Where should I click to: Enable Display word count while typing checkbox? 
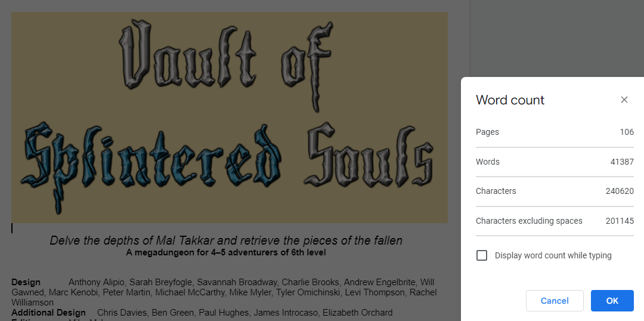[x=482, y=255]
